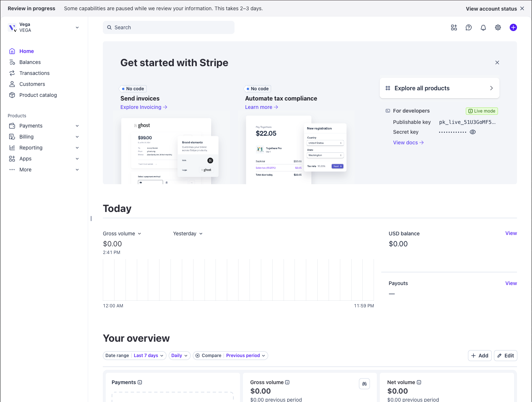Close the Get started with Stripe panel

point(497,62)
